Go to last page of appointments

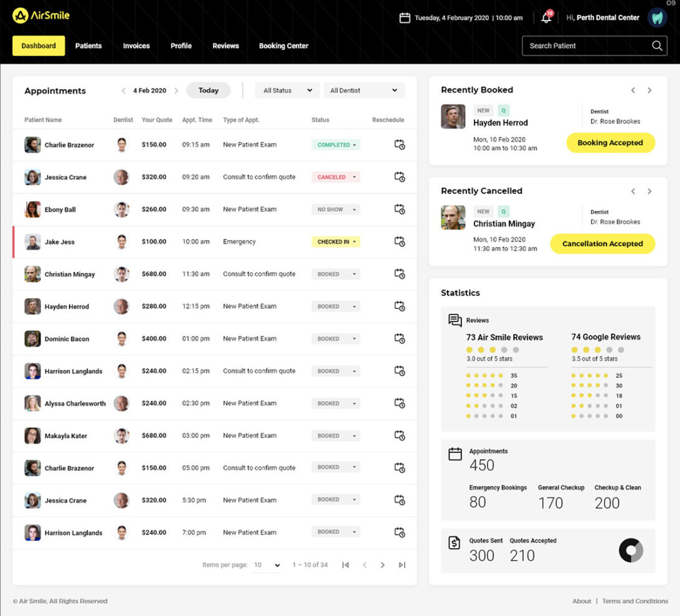402,565
